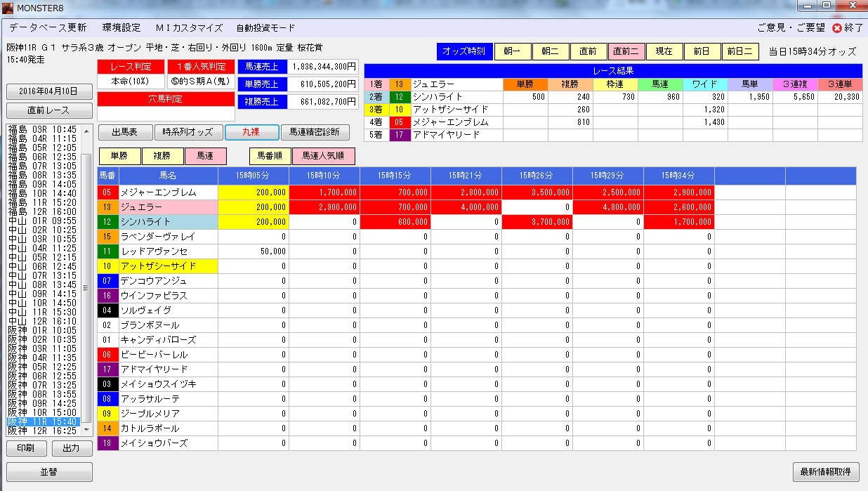Click the 最新情報取得 button
The height and width of the screenshot is (491, 868).
click(x=825, y=471)
